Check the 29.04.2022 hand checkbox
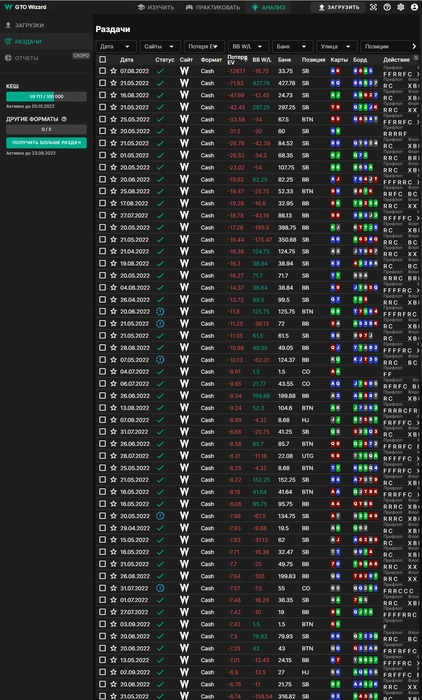 click(x=103, y=528)
